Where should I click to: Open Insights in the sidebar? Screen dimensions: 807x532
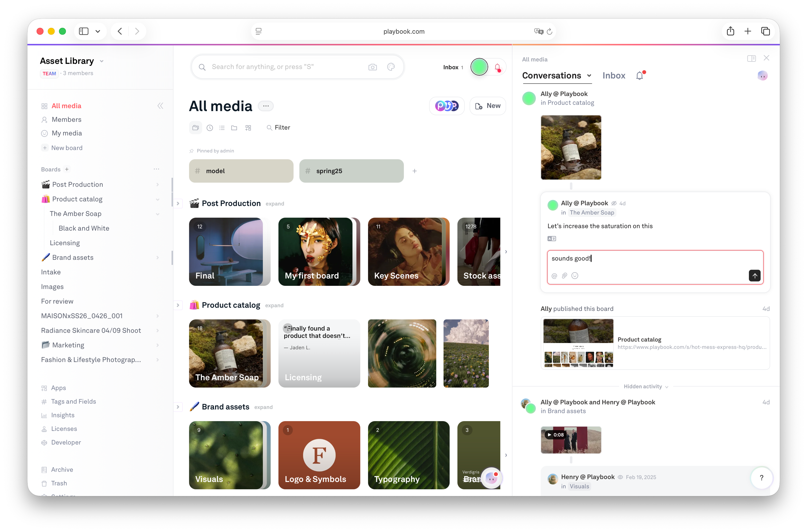pos(62,415)
